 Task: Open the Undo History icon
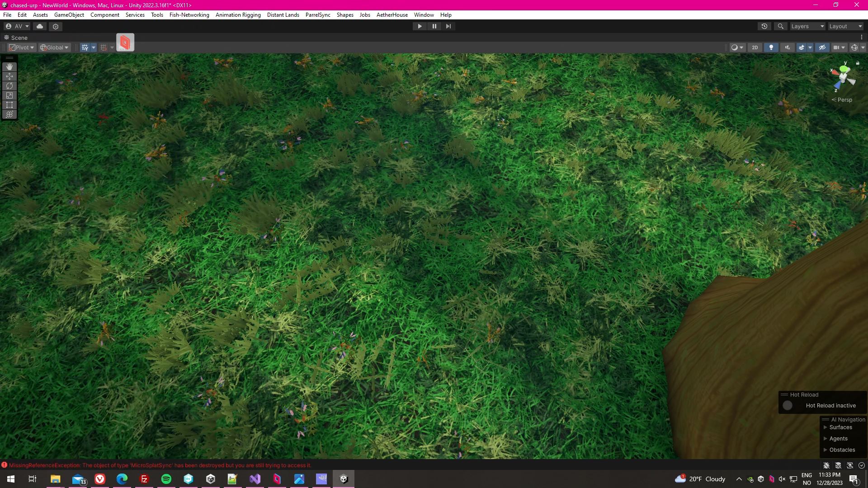pos(764,26)
